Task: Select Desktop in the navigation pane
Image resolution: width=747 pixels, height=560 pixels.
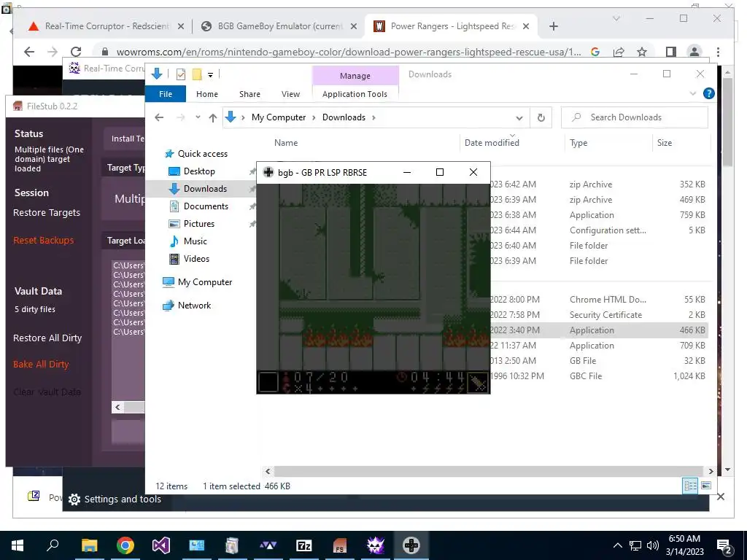Action: pos(199,171)
